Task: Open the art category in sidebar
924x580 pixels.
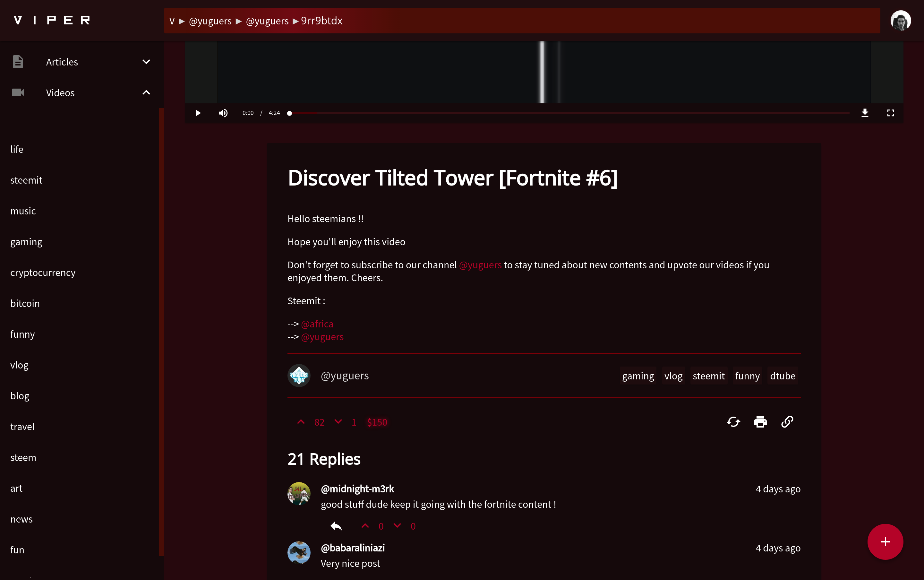Action: [16, 488]
